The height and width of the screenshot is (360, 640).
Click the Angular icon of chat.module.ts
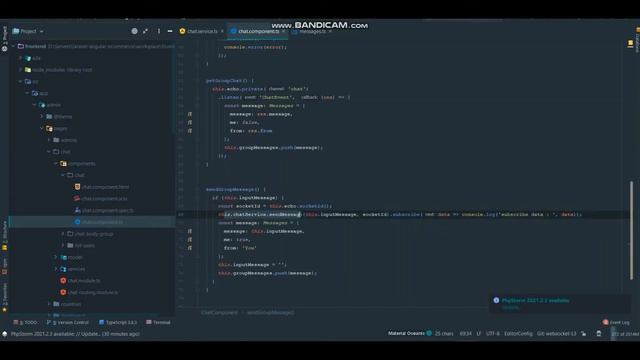(x=63, y=281)
